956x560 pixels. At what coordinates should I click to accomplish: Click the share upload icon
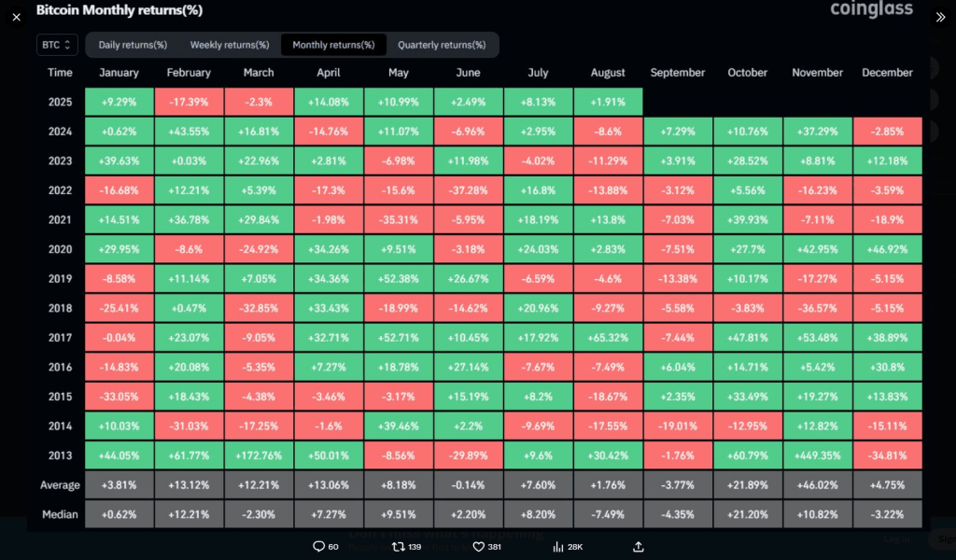click(x=639, y=546)
